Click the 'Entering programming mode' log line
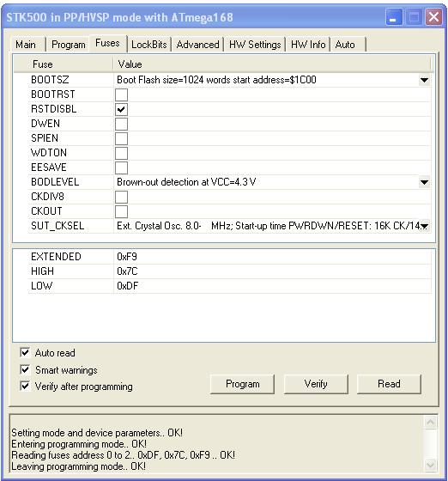Screen dimensions: 448x481 pyautogui.click(x=79, y=444)
